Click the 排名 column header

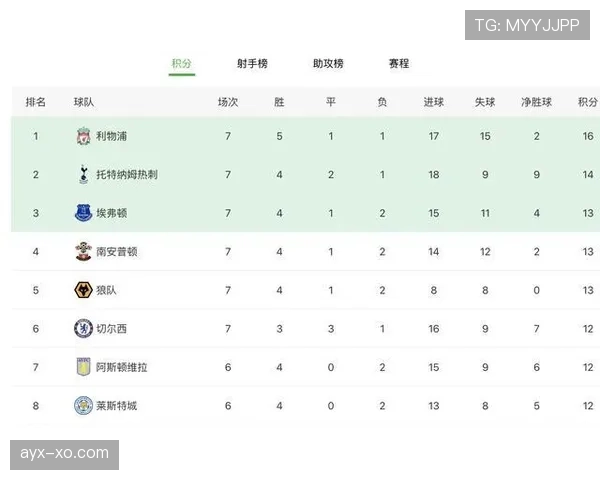tap(36, 102)
